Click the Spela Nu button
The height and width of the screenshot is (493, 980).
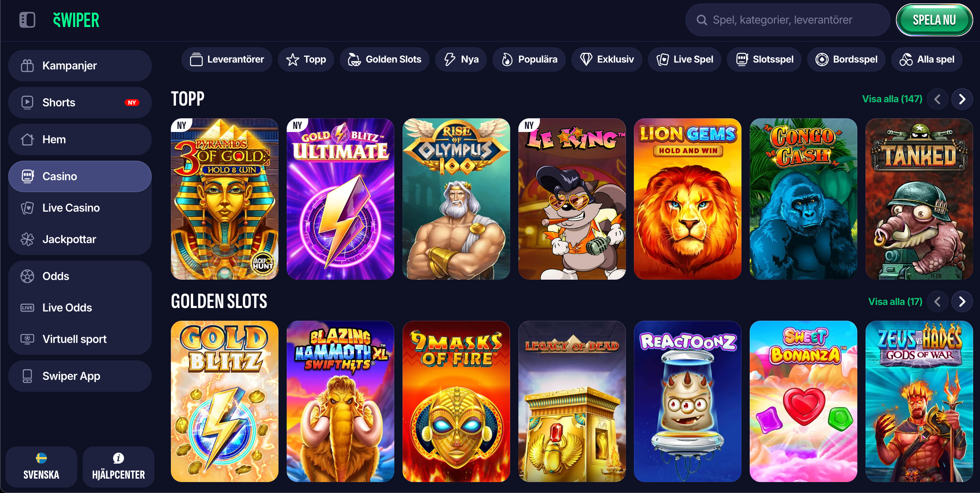point(934,20)
